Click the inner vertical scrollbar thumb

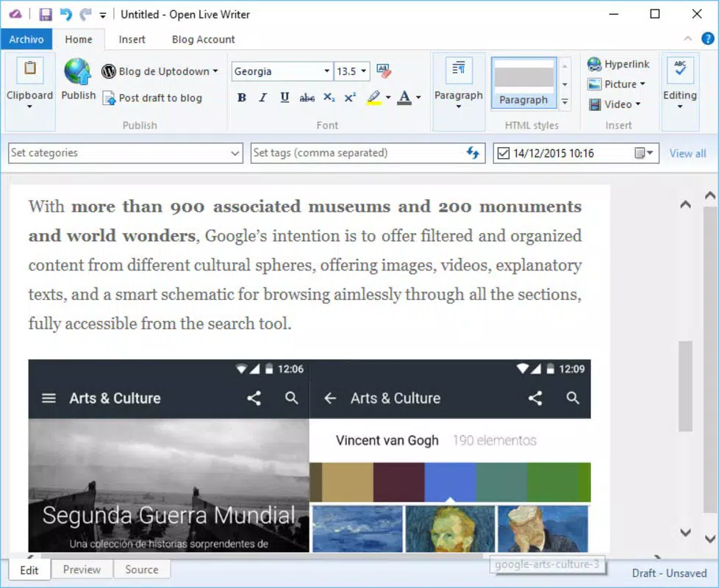click(x=685, y=386)
